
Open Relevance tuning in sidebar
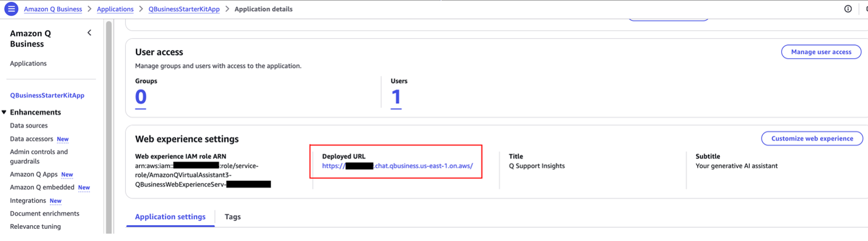35,226
